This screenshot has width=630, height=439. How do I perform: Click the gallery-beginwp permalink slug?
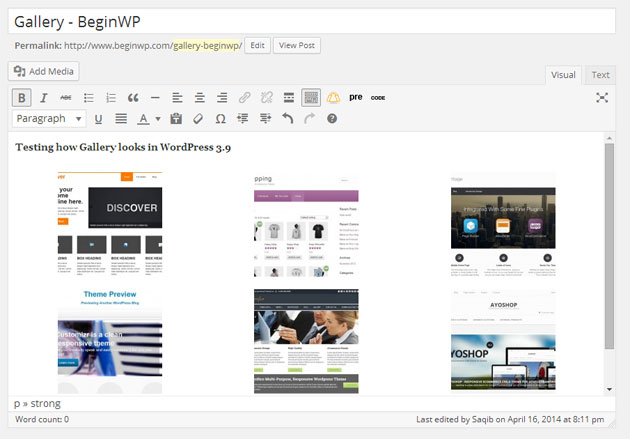(x=207, y=46)
